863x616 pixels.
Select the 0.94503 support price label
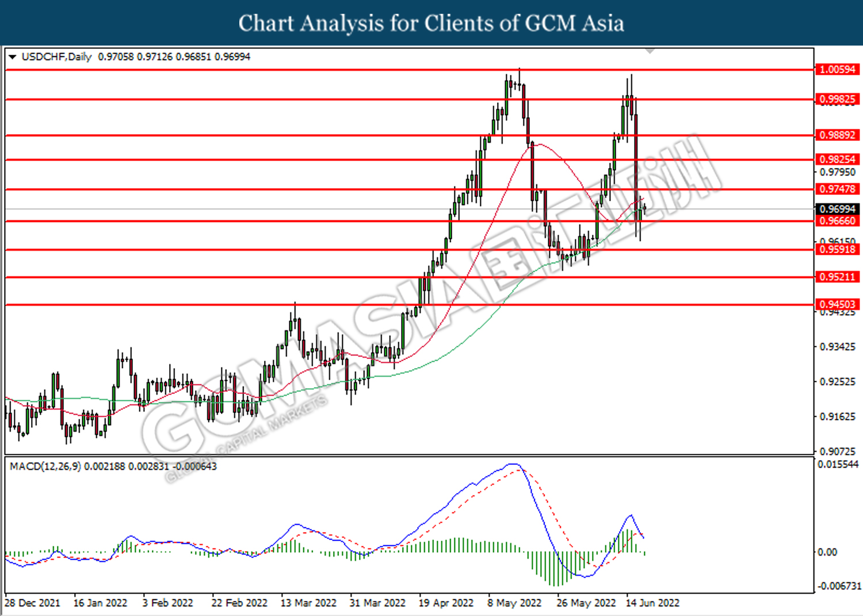point(837,304)
